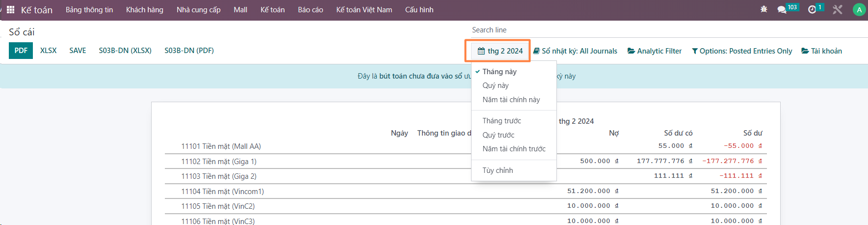Export report with PDF button
The image size is (868, 225).
[x=21, y=51]
